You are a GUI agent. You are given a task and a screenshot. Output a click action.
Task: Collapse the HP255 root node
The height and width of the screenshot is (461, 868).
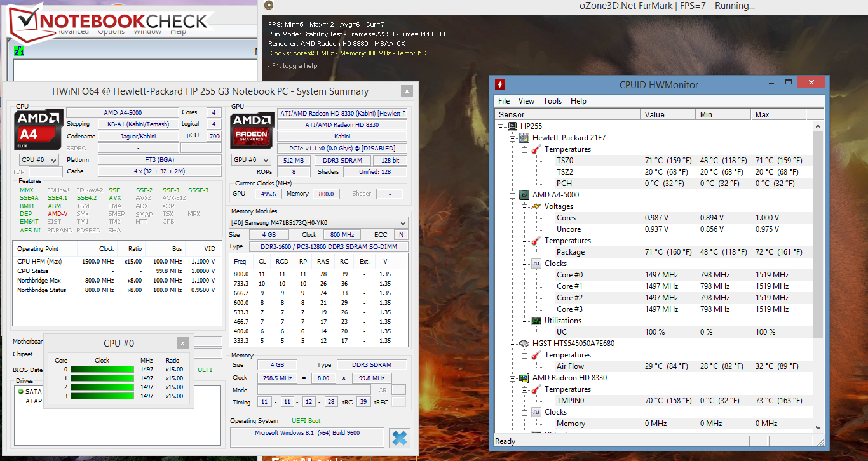501,126
